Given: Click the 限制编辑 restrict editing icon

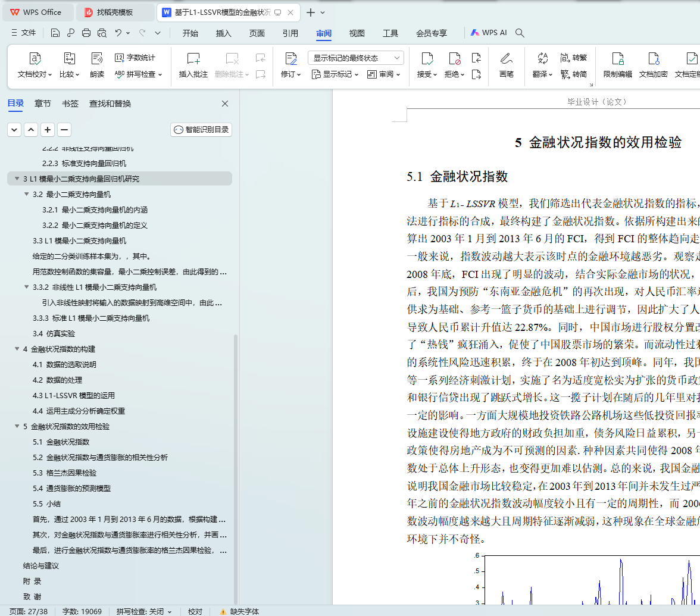Looking at the screenshot, I should (618, 58).
